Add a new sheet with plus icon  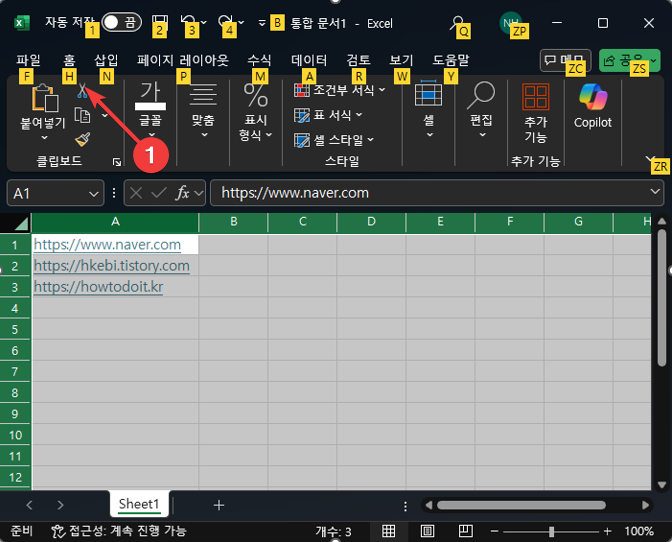[219, 505]
